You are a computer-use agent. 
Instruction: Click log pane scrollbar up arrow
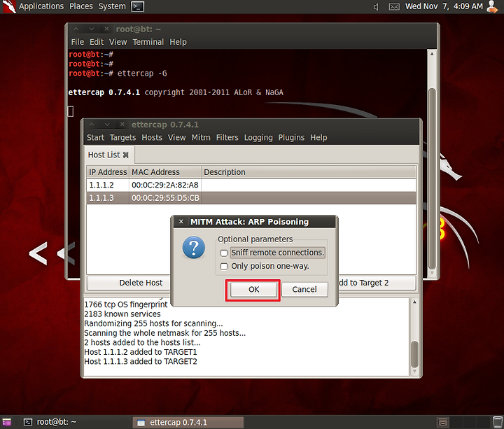click(414, 302)
